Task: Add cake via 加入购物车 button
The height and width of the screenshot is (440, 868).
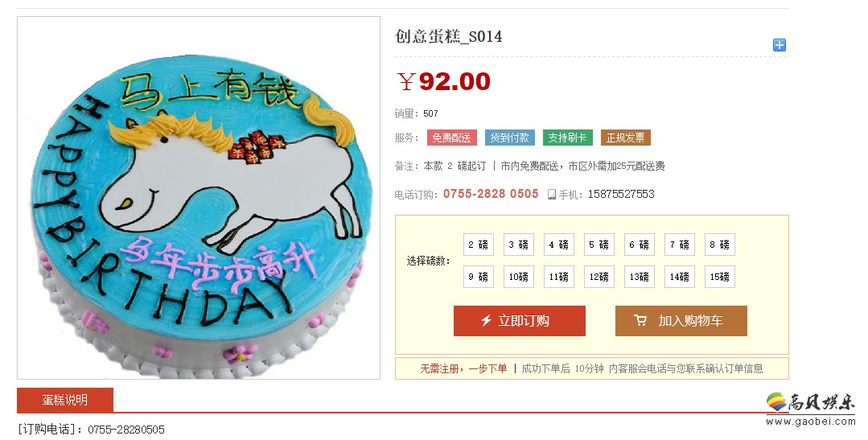Action: pos(681,320)
